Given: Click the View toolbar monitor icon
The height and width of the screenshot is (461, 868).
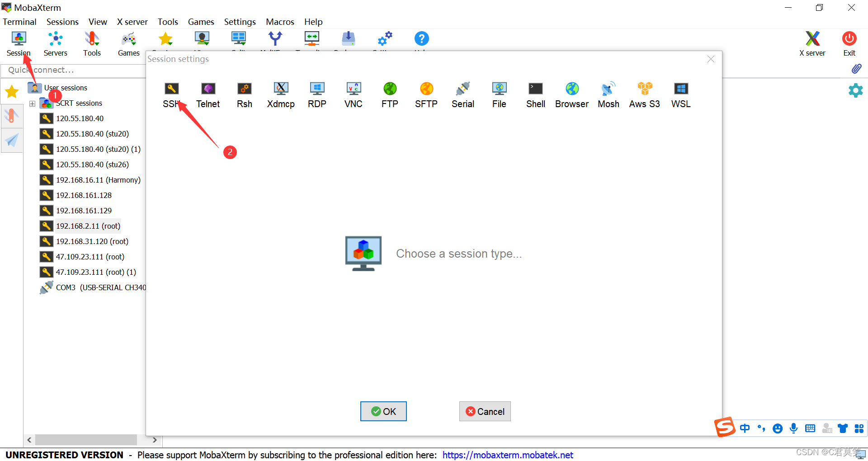Looking at the screenshot, I should coord(202,39).
